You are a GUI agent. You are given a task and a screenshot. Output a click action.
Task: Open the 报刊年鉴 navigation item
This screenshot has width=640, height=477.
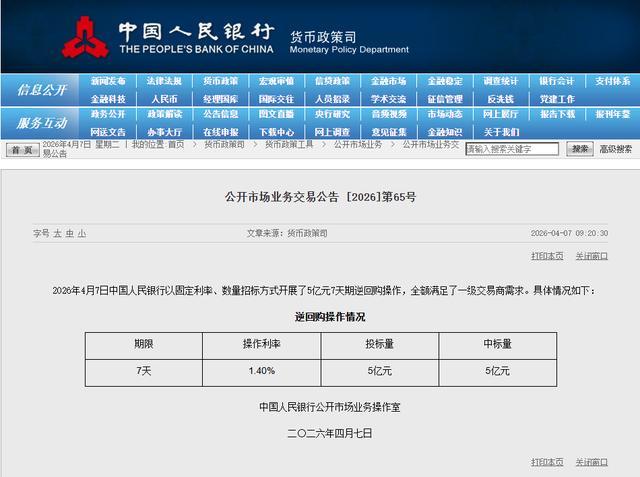[x=613, y=114]
